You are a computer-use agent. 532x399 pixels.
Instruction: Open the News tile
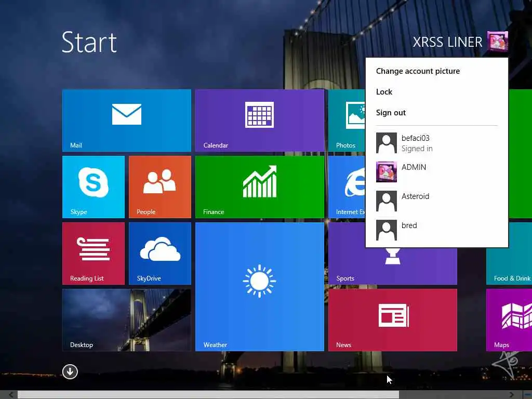393,320
